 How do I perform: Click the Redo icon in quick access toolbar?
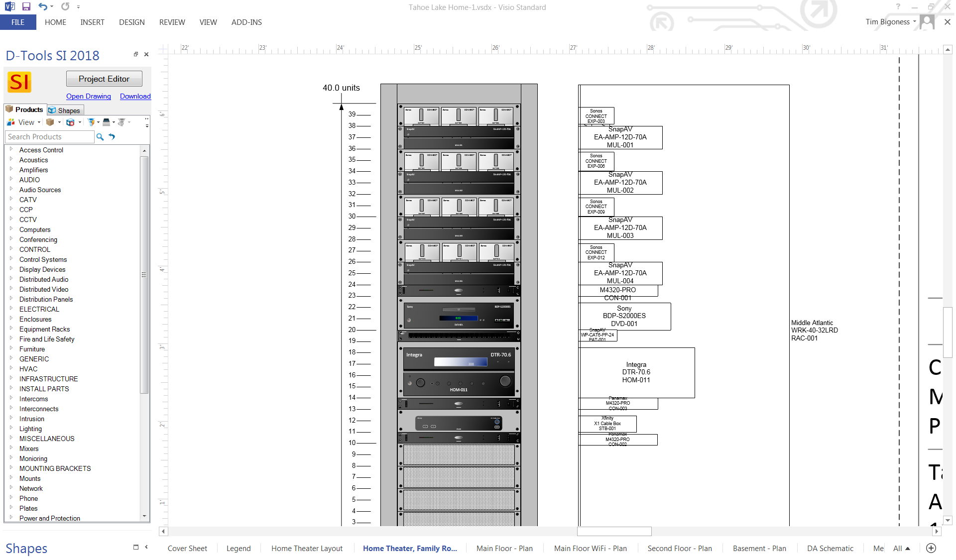(65, 6)
